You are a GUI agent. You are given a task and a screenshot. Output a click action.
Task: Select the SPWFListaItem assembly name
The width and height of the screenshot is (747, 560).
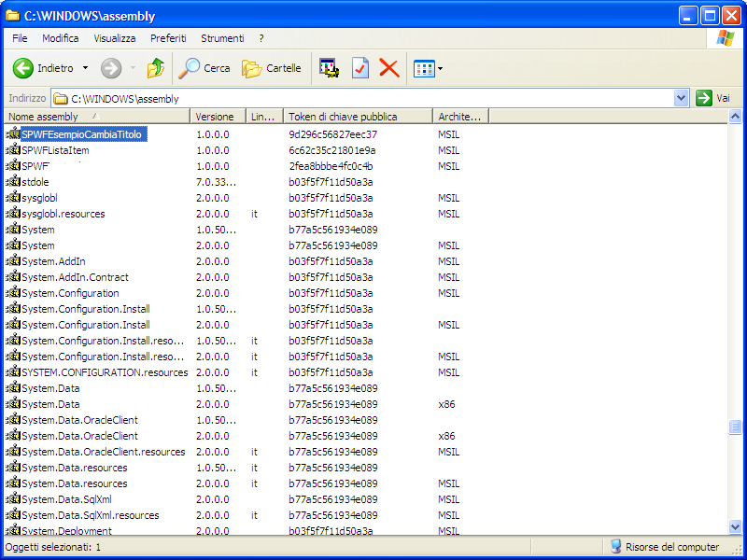(55, 150)
